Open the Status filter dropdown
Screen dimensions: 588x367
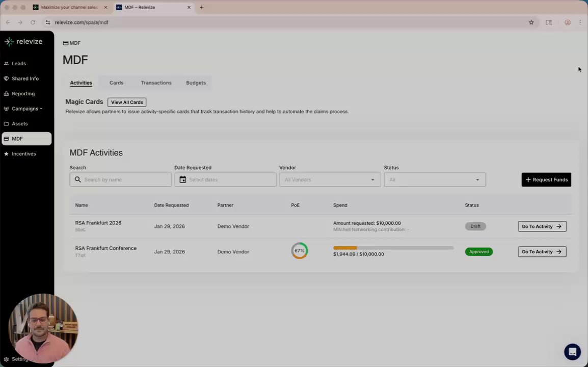(435, 179)
